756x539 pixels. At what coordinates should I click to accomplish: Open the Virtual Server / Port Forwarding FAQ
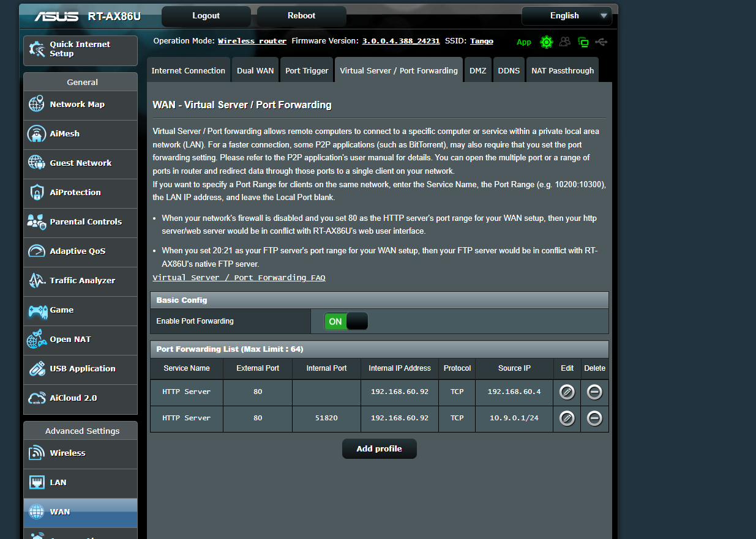click(x=239, y=277)
